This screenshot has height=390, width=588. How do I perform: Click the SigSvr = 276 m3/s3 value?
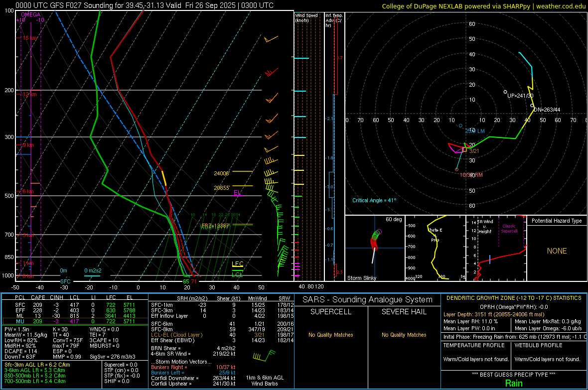[x=113, y=357]
